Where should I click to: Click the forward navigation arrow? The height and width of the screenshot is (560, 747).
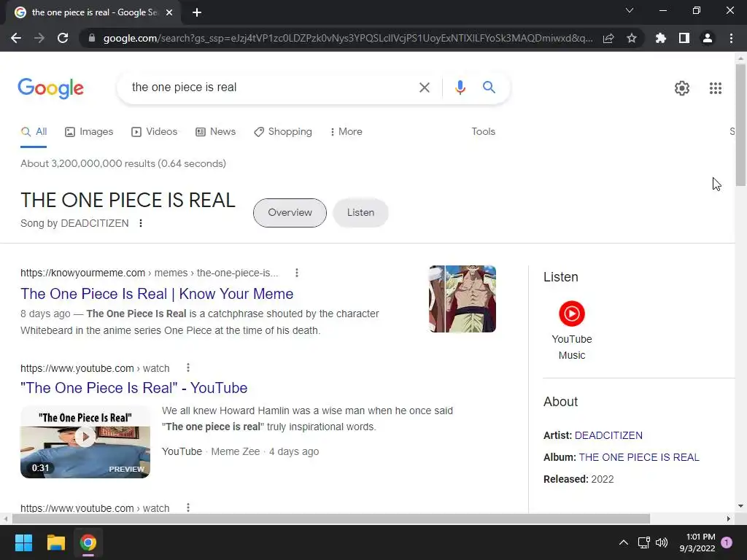[39, 38]
